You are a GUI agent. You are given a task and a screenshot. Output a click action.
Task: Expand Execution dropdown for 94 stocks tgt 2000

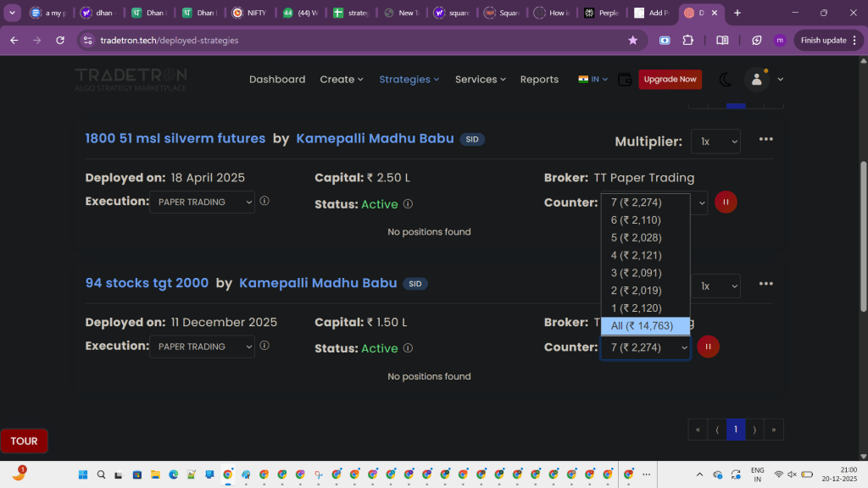click(202, 347)
